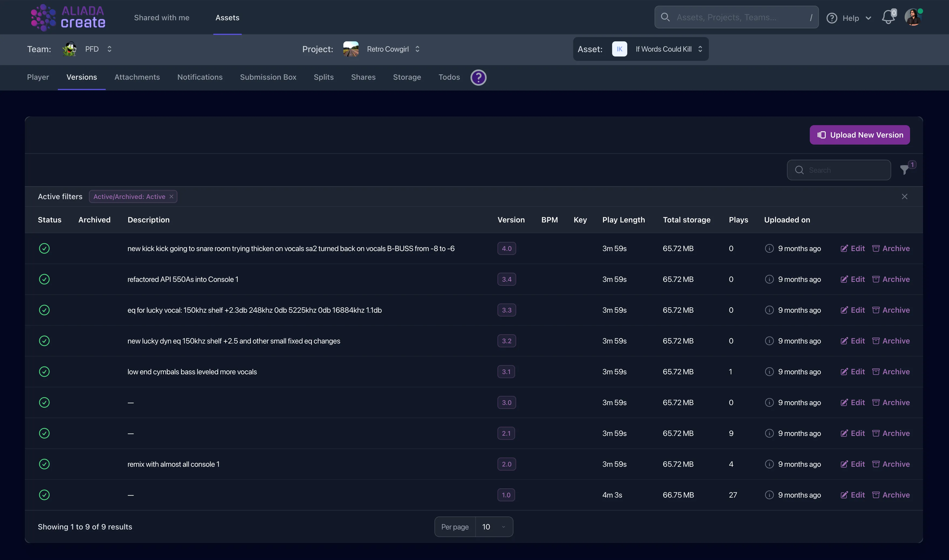
Task: Archive version 1.0
Action: click(891, 495)
